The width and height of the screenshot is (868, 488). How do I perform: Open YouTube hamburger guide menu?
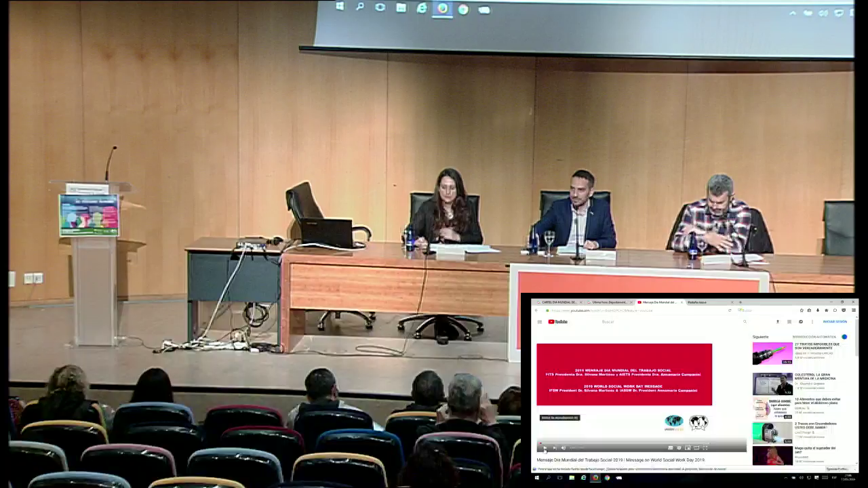[540, 322]
